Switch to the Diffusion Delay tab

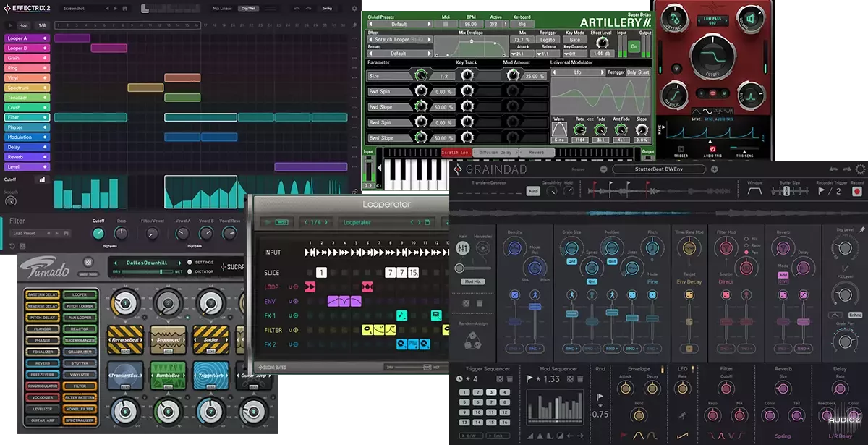[x=495, y=153]
